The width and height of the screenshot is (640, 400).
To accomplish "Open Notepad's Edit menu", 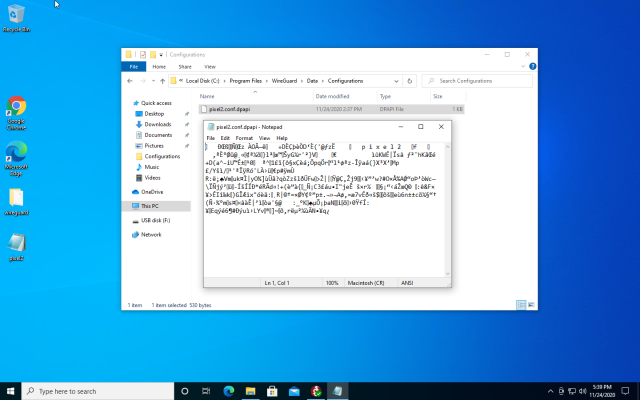I will (225, 138).
